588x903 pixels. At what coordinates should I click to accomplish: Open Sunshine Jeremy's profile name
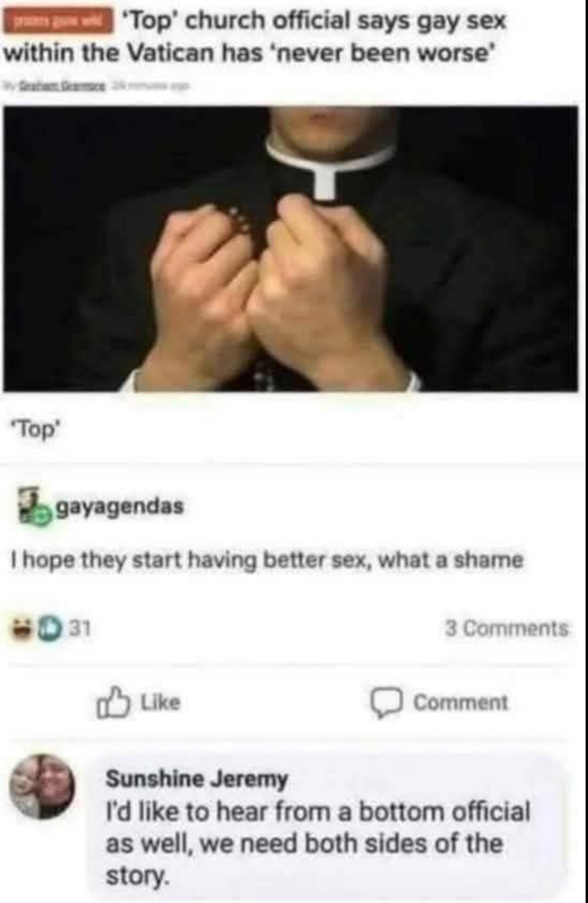[x=196, y=779]
